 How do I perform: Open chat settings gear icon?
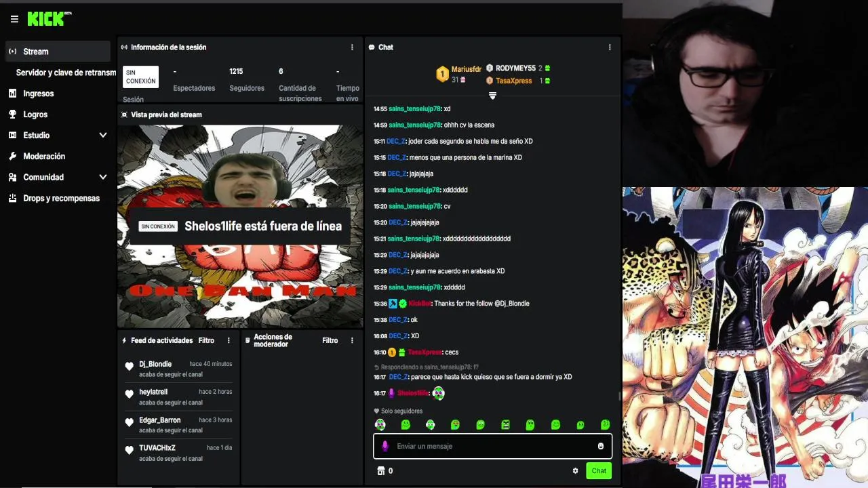coord(576,471)
